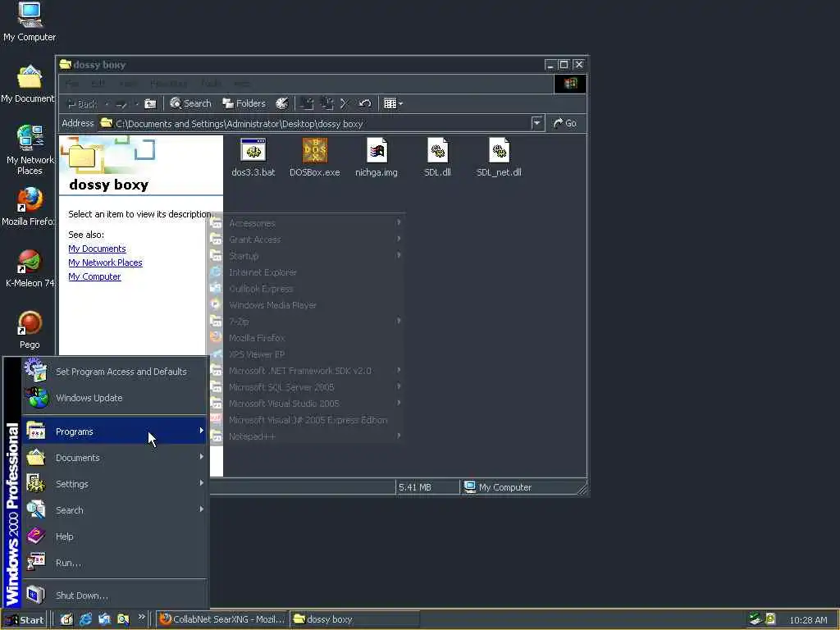Open the Views dropdown button
Image resolution: width=840 pixels, height=630 pixels.
(x=393, y=103)
